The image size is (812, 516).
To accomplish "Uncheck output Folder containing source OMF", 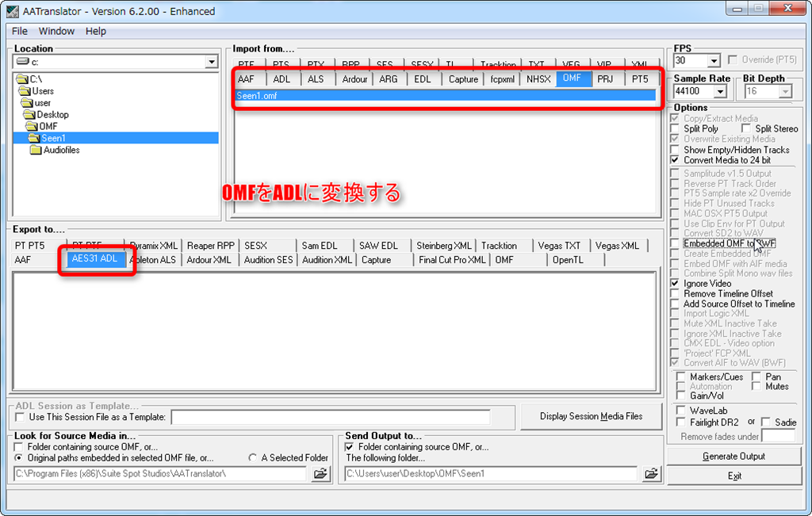I will click(350, 447).
